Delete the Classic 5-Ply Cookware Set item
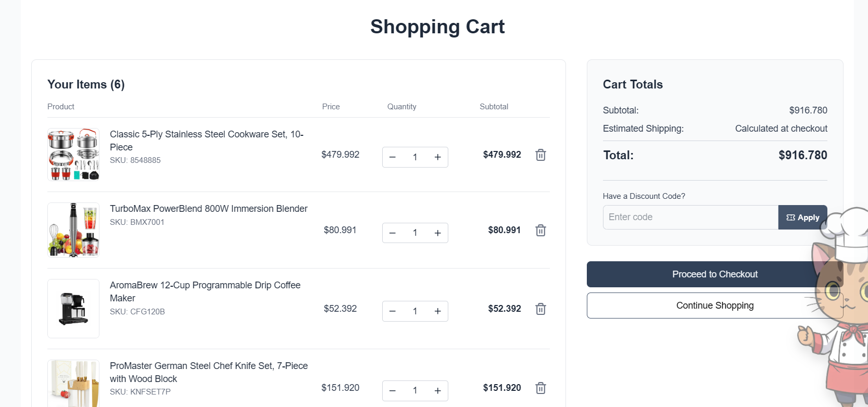 coord(540,155)
